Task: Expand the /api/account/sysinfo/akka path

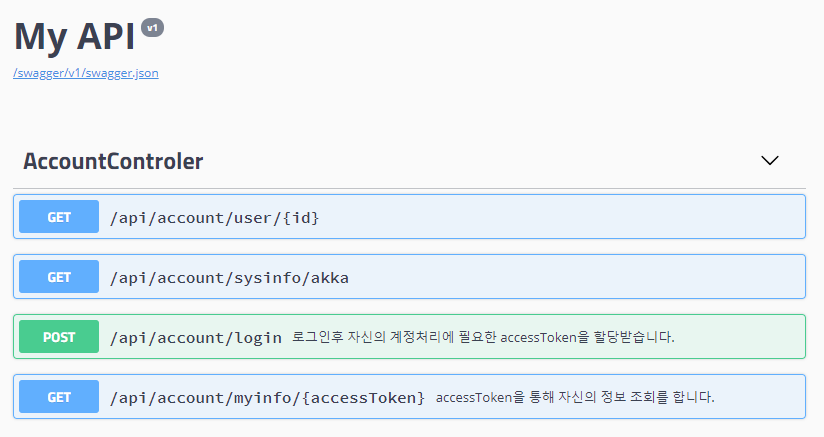Action: click(x=229, y=277)
